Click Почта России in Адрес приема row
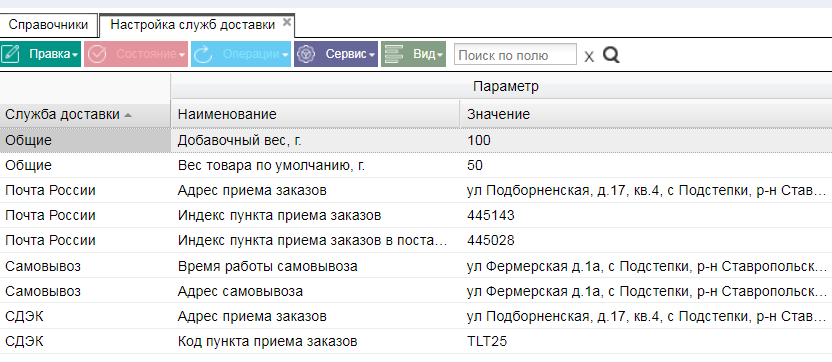Screen dimensions: 832x362 (50, 190)
